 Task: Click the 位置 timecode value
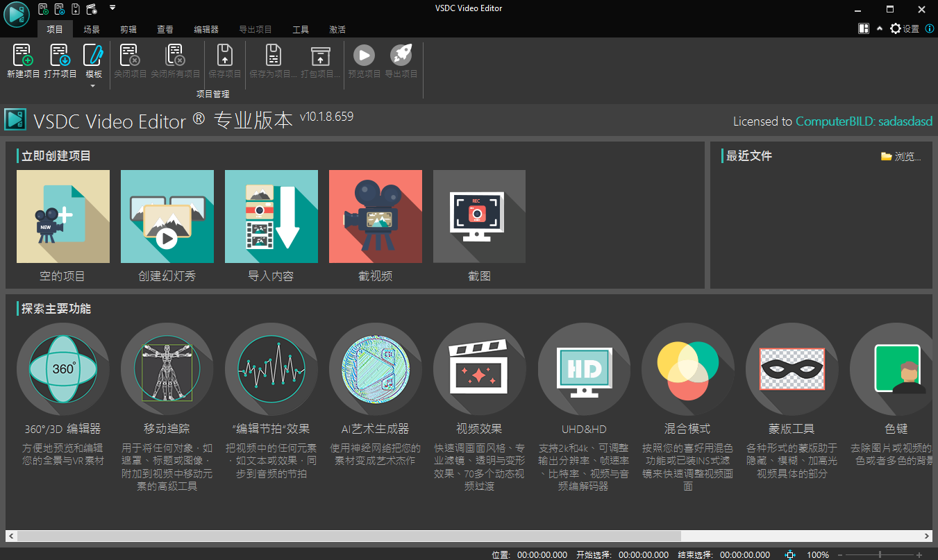click(542, 555)
